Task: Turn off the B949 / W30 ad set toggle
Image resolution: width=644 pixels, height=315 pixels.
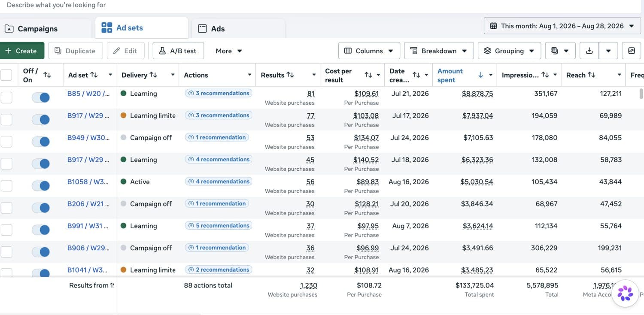Action: (41, 142)
